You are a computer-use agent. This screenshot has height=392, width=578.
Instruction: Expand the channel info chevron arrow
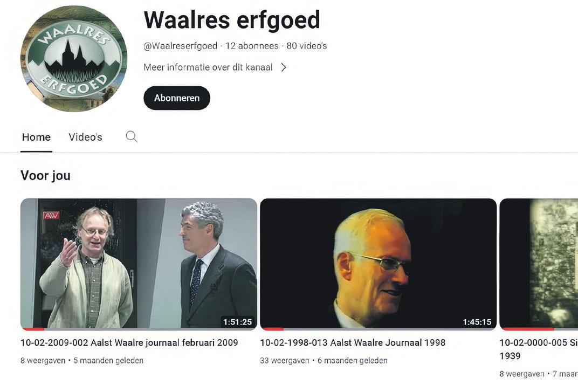click(284, 67)
